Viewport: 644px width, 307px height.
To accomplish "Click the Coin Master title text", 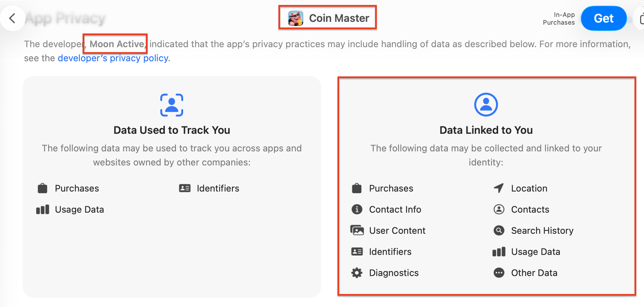I will (x=339, y=18).
